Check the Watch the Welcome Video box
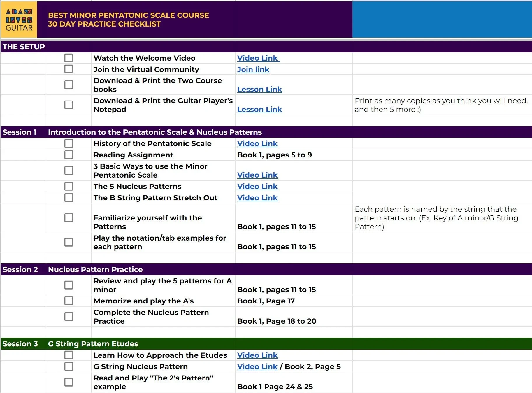This screenshot has width=532, height=393. pyautogui.click(x=69, y=58)
